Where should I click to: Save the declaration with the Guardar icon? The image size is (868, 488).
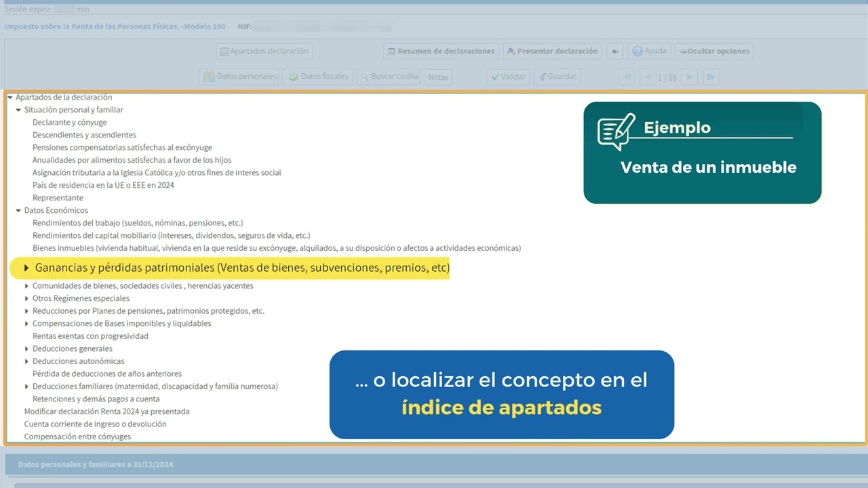(542, 77)
